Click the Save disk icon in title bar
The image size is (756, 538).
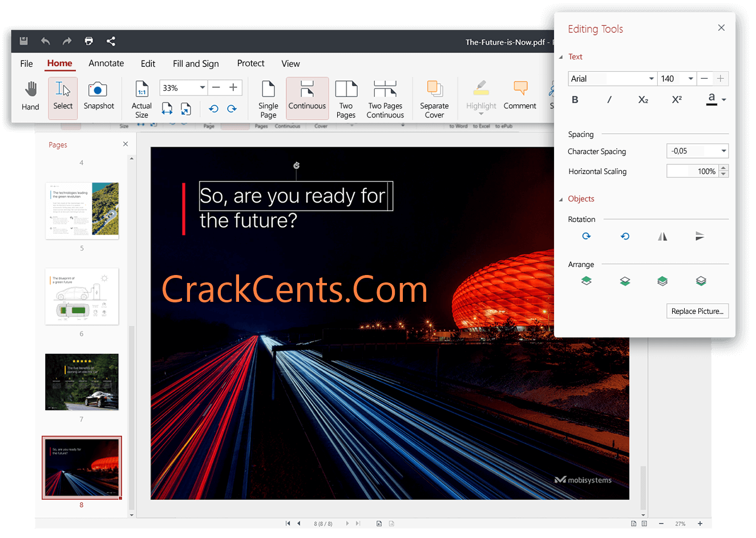23,41
